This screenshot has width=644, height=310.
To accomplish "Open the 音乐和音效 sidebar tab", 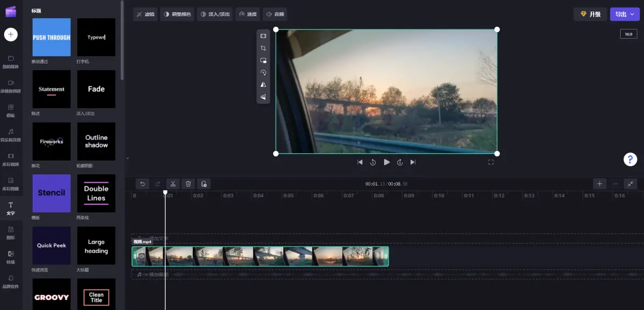I will coord(11,135).
